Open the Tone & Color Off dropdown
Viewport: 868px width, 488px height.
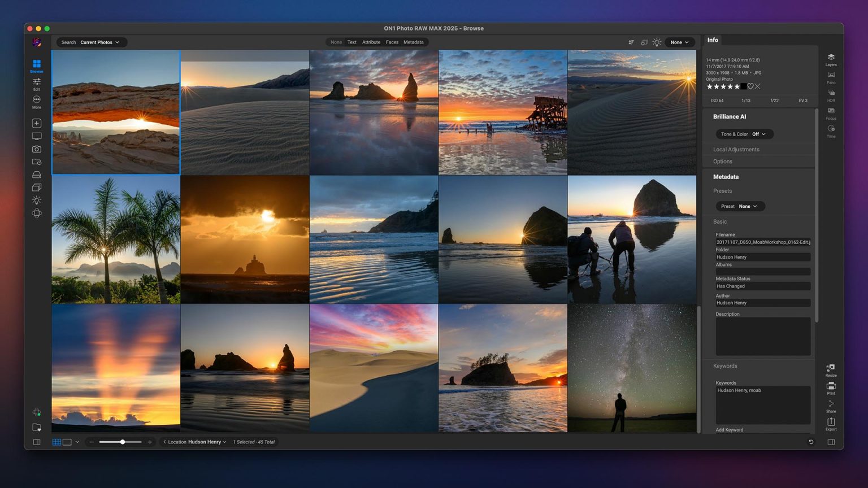pos(744,134)
